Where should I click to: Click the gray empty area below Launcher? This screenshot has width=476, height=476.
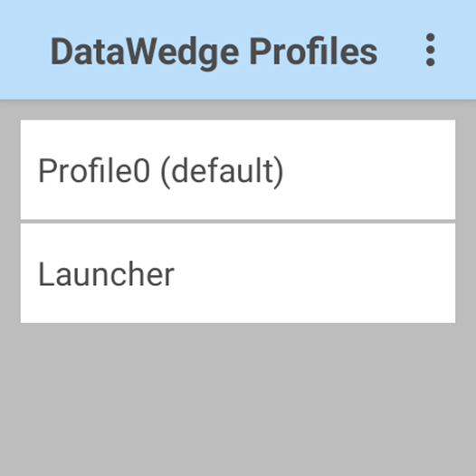pyautogui.click(x=238, y=399)
